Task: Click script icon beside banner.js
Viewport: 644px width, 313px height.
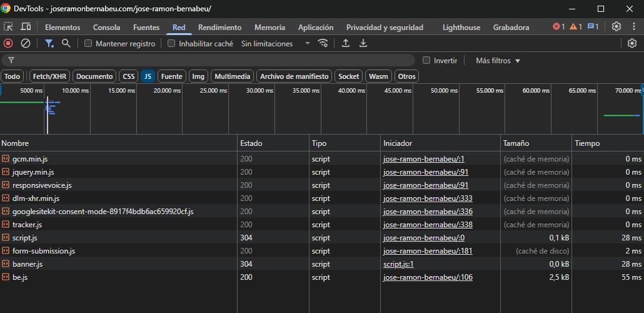Action: point(6,264)
